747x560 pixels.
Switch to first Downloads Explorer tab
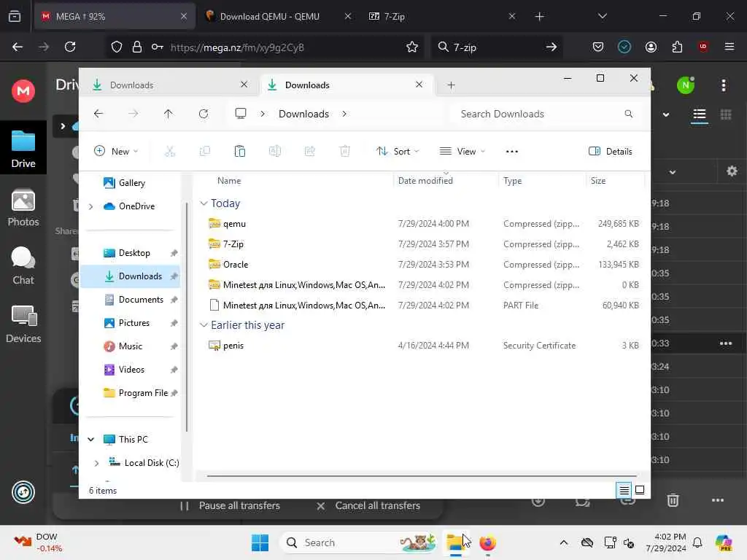click(169, 85)
